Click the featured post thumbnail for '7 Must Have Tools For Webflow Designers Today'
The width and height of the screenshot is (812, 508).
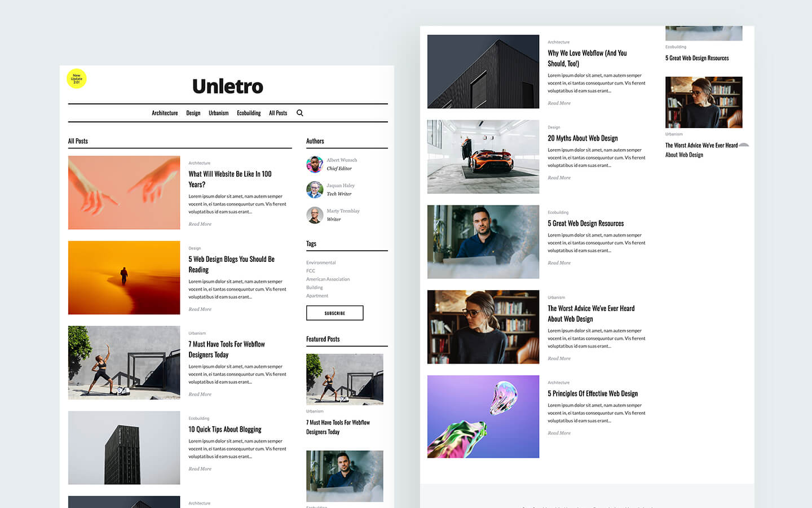point(345,379)
